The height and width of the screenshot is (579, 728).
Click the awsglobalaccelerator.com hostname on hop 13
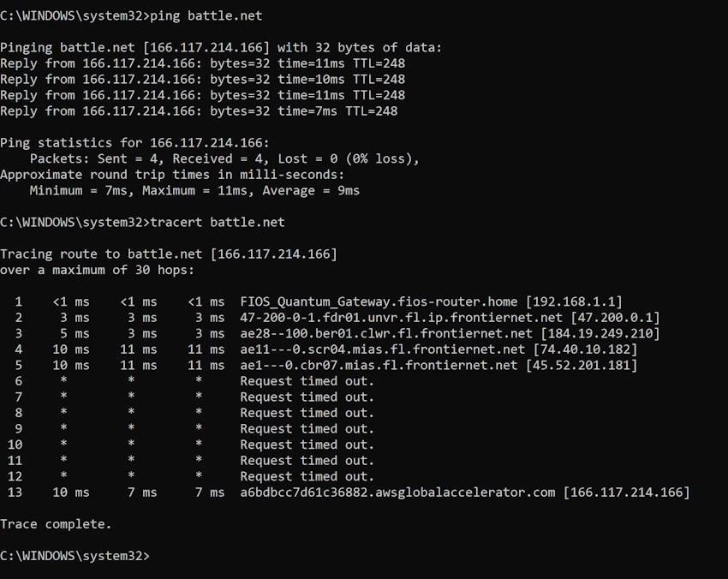click(x=397, y=492)
